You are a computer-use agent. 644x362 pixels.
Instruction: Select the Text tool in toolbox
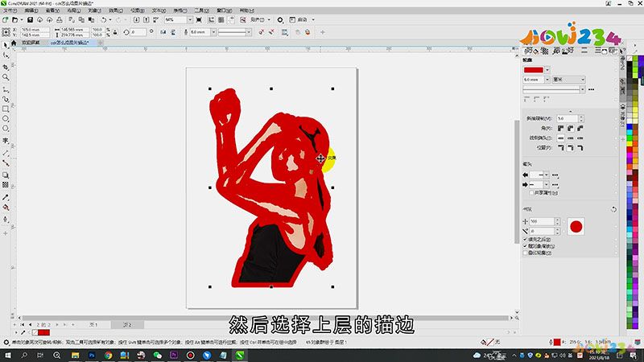pos(6,141)
